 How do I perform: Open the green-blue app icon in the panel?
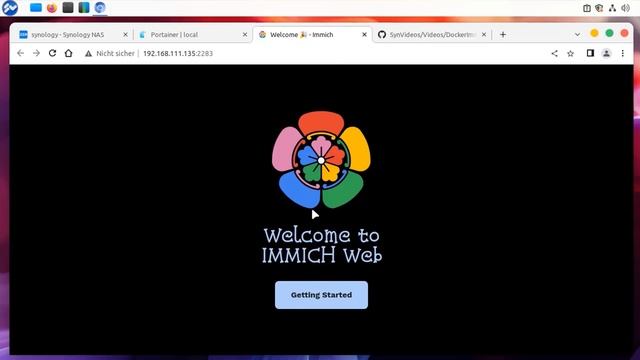coord(84,7)
